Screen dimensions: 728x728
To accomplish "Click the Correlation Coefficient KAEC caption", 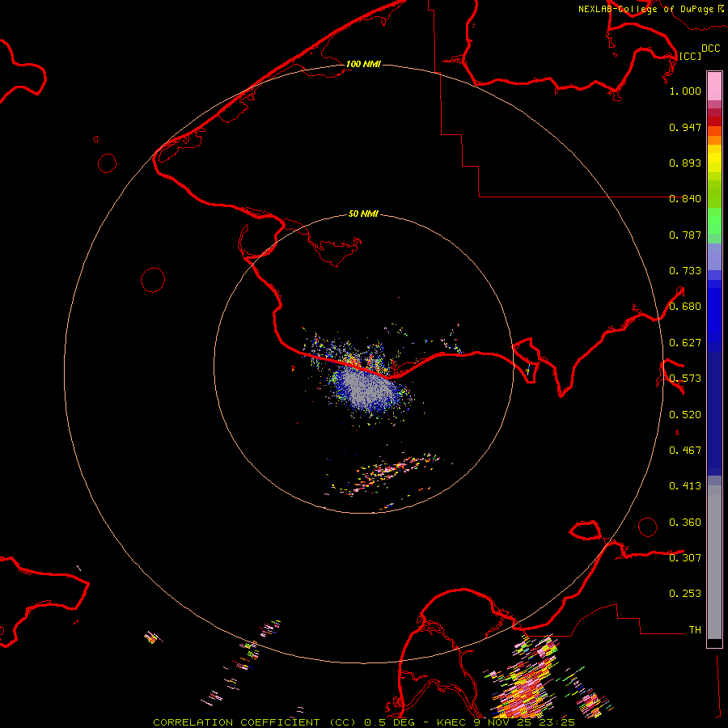I will point(364,722).
